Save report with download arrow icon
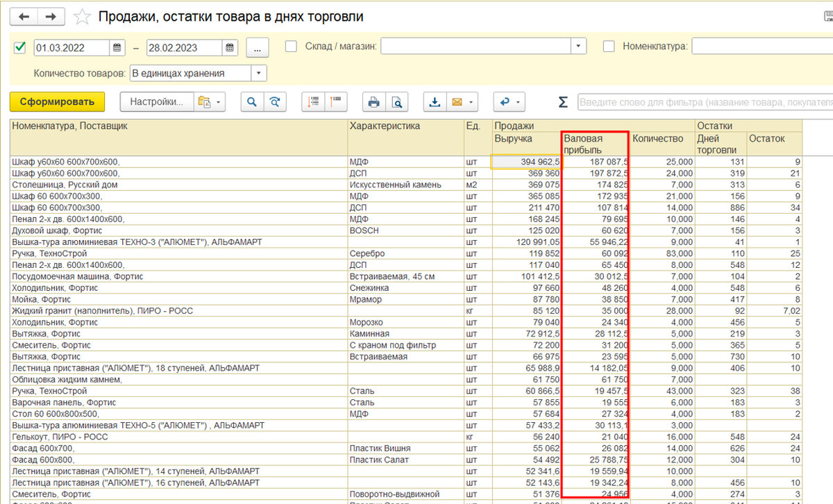 coord(435,102)
